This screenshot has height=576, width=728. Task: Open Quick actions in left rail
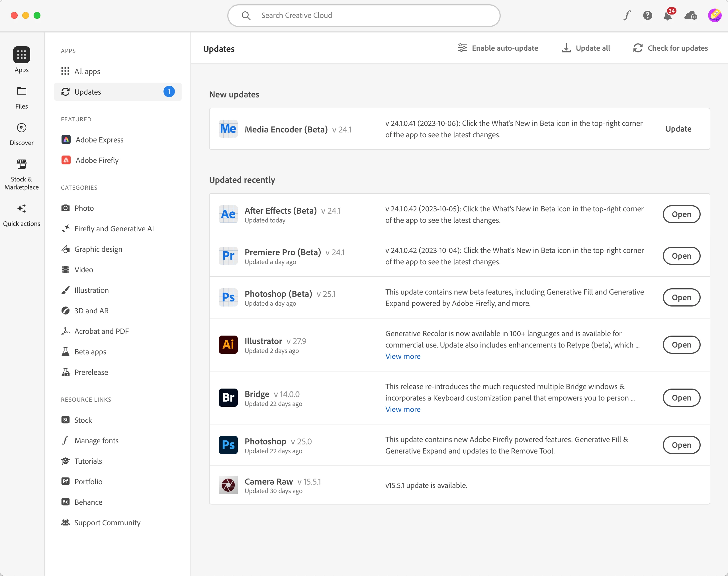pos(22,215)
